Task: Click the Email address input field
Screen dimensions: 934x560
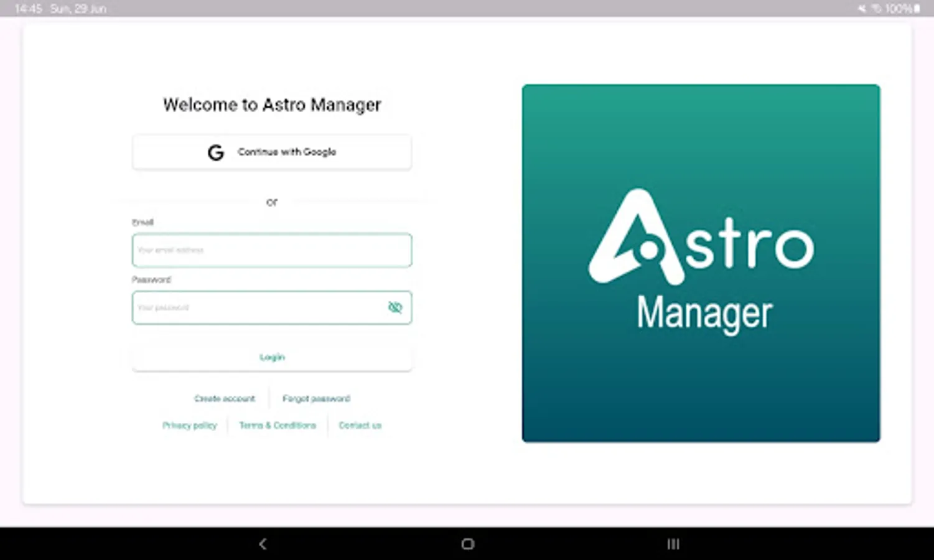Action: (x=272, y=250)
